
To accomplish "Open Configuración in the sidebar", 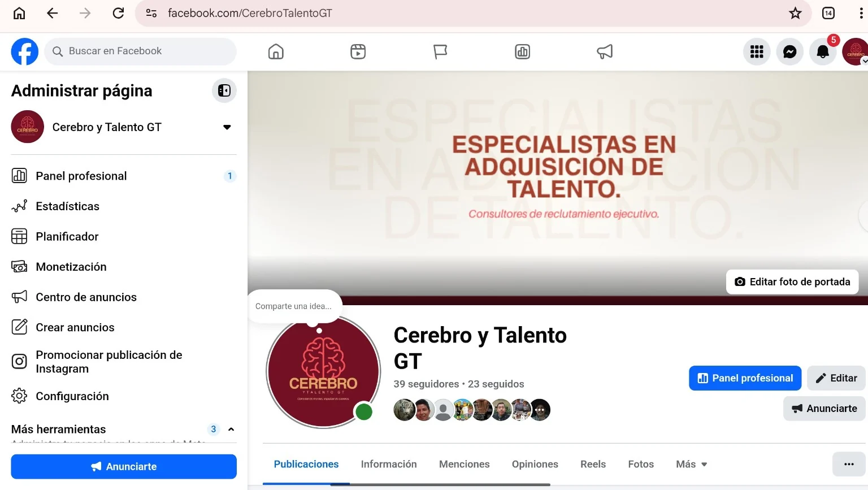I will pyautogui.click(x=124, y=396).
